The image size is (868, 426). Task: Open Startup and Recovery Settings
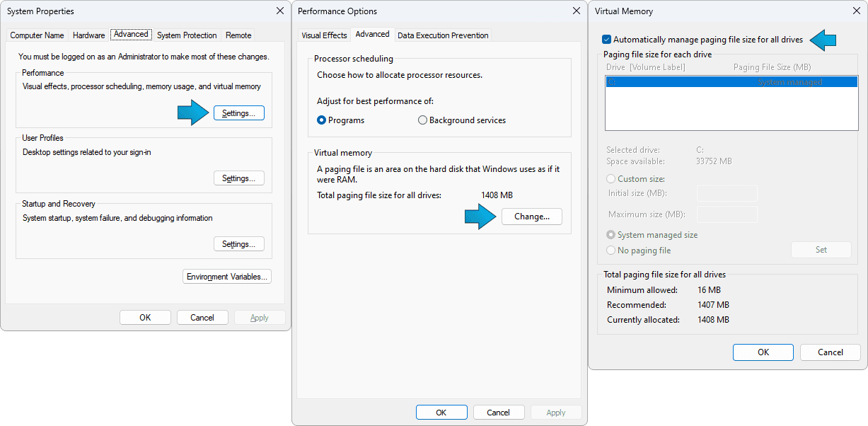point(238,244)
